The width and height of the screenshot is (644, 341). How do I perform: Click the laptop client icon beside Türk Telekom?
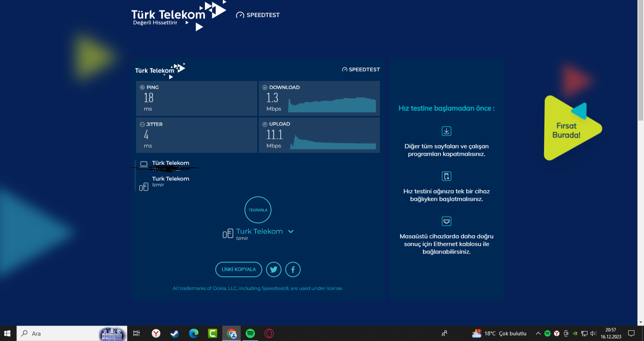tap(144, 164)
